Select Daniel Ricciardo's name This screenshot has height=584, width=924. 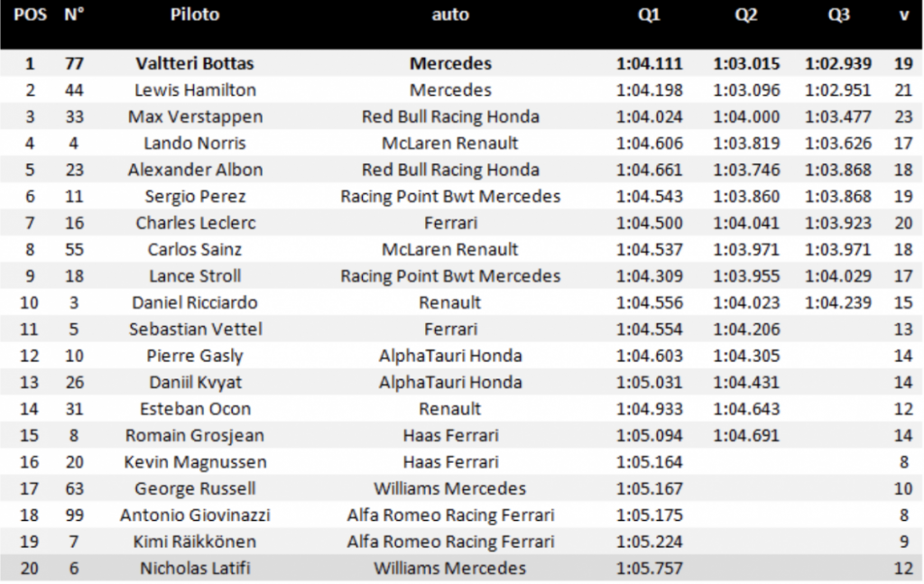pyautogui.click(x=195, y=302)
